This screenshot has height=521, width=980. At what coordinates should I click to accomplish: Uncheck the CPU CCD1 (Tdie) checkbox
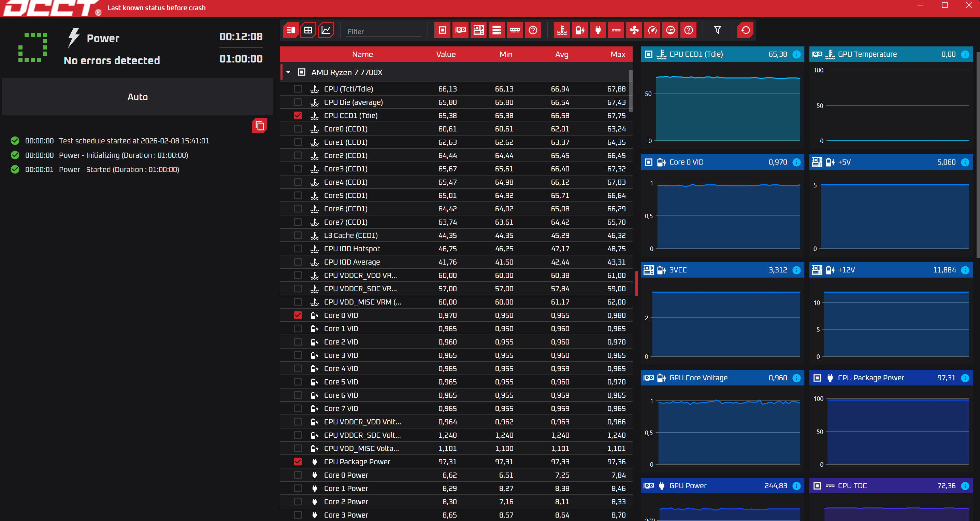[x=298, y=115]
